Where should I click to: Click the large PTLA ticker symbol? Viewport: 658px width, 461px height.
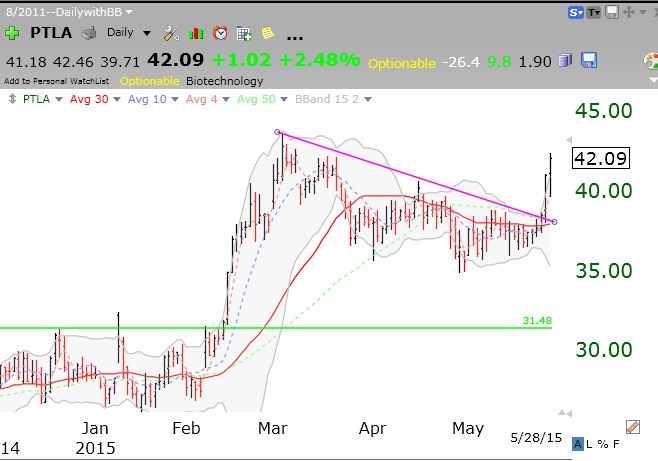tap(51, 33)
